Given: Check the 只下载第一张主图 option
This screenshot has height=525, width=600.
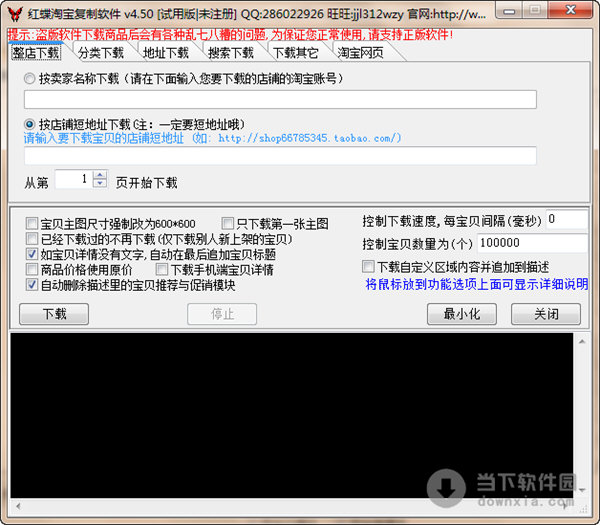Looking at the screenshot, I should click(228, 224).
